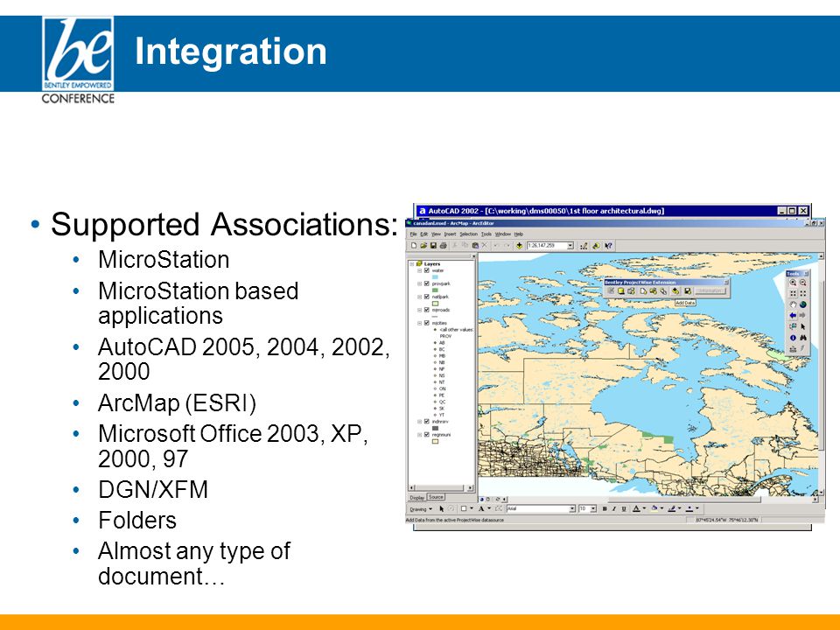Click the What's This help pointer icon

click(608, 246)
